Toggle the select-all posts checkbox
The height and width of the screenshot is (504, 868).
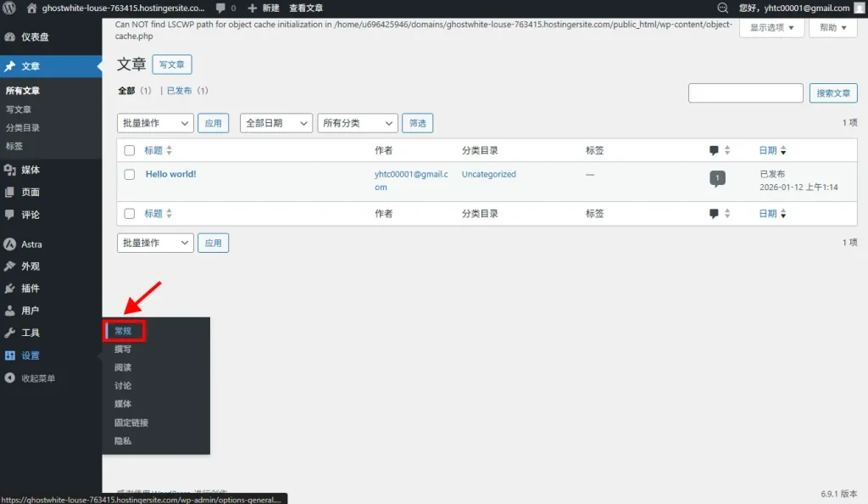129,150
